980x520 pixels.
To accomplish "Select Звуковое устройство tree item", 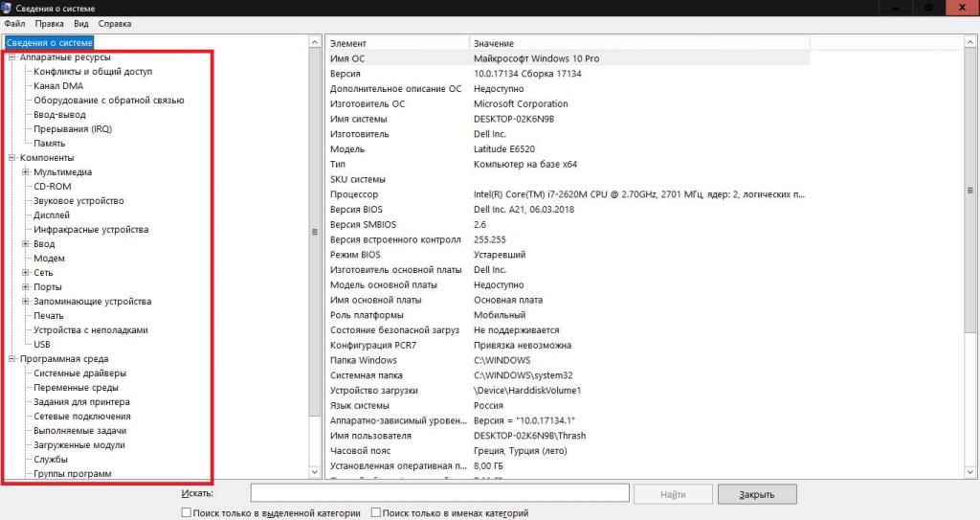I will pyautogui.click(x=78, y=201).
